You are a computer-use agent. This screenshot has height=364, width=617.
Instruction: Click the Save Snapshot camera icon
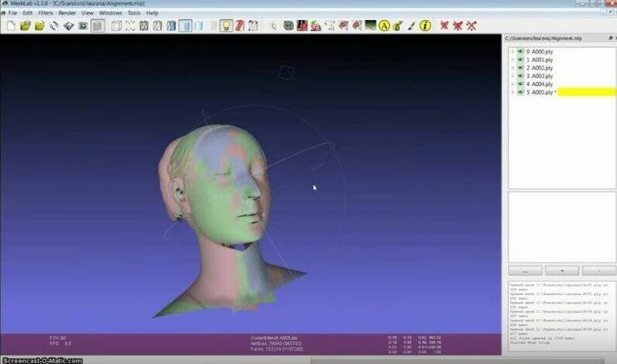click(x=82, y=26)
